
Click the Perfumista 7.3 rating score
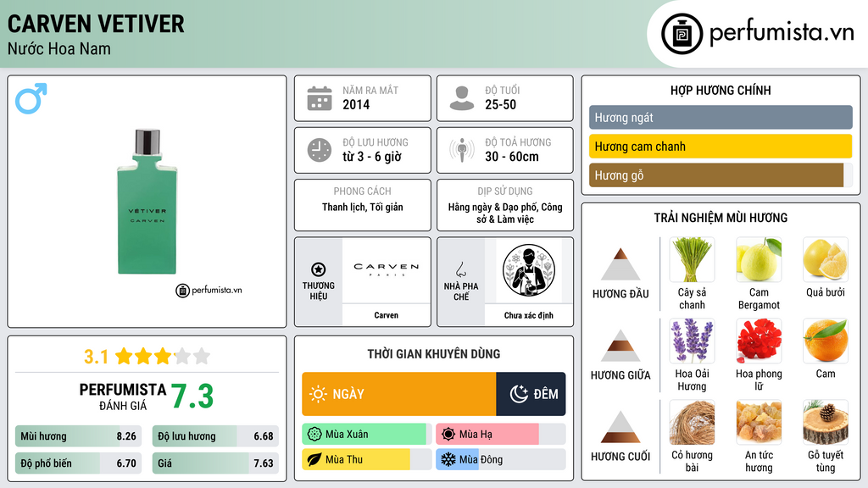click(x=192, y=396)
